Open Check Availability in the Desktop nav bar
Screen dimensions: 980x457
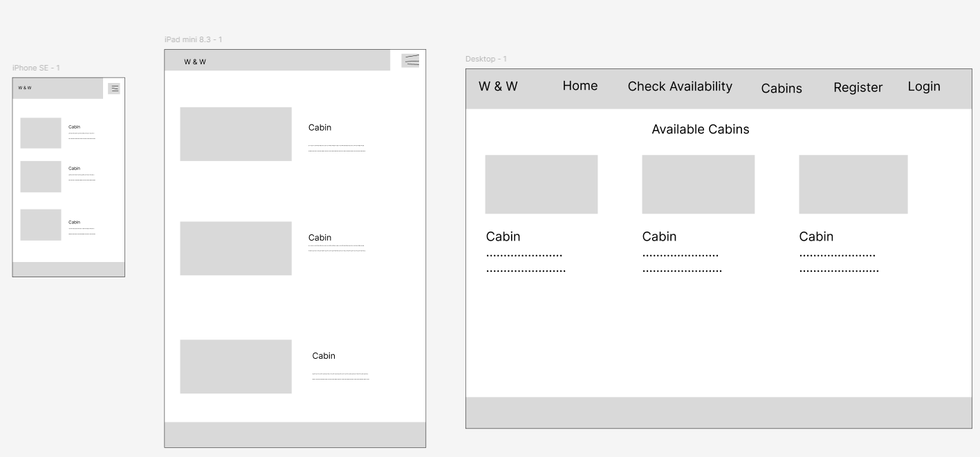(680, 86)
